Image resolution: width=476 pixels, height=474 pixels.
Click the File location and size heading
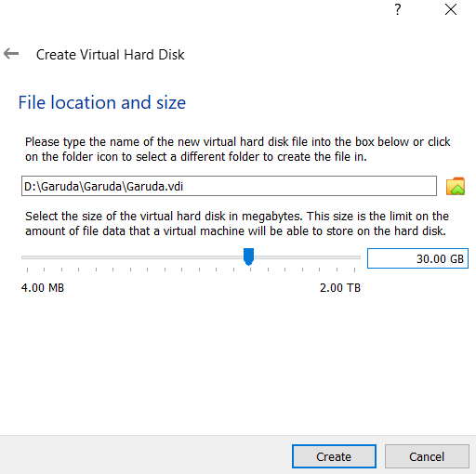(x=102, y=102)
